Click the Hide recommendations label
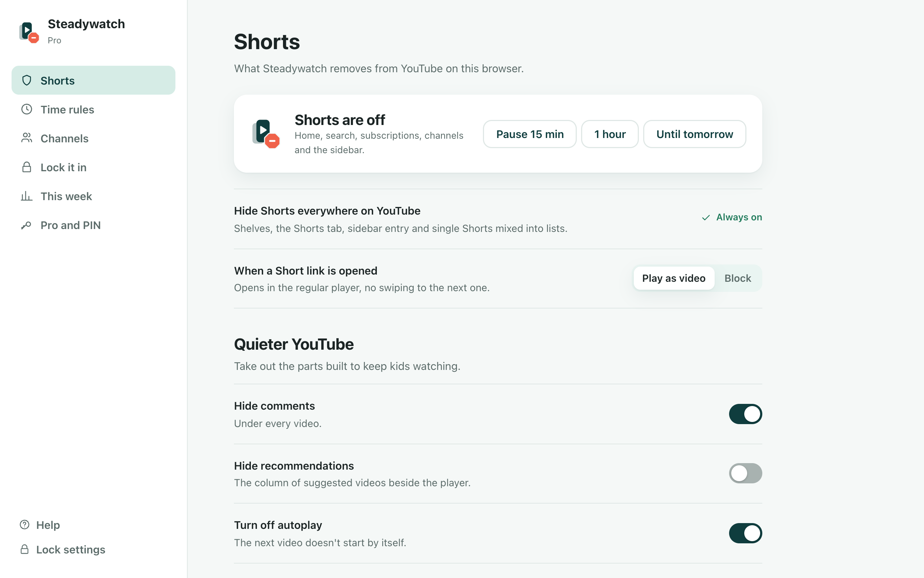The image size is (924, 578). pos(293,466)
